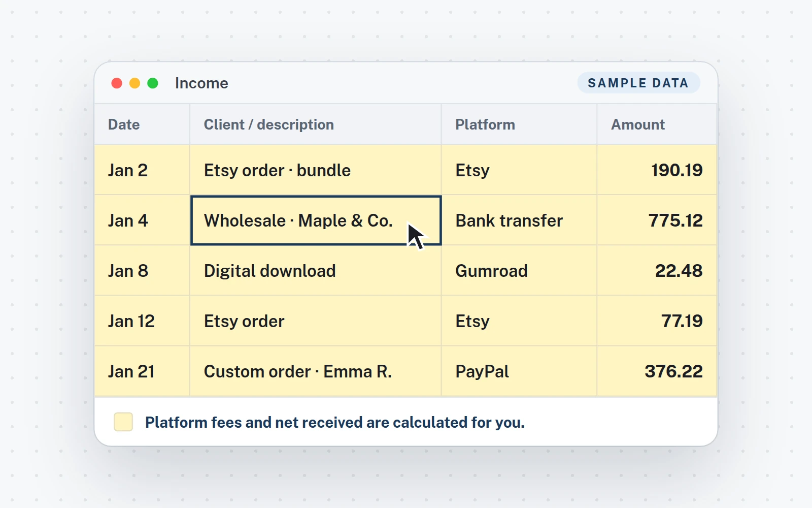Select the 22.48 amount cell
Viewport: 812px width, 508px height.
tap(657, 271)
